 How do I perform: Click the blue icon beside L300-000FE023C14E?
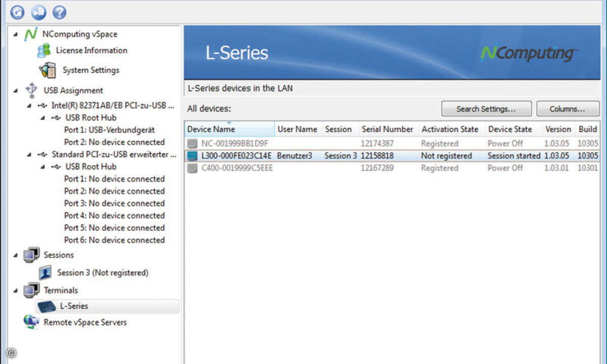click(x=192, y=156)
